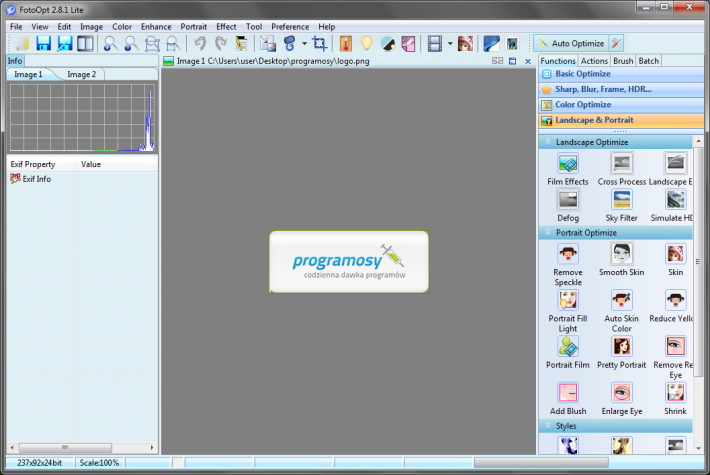
Task: Apply Enlarge Eye
Action: point(621,399)
